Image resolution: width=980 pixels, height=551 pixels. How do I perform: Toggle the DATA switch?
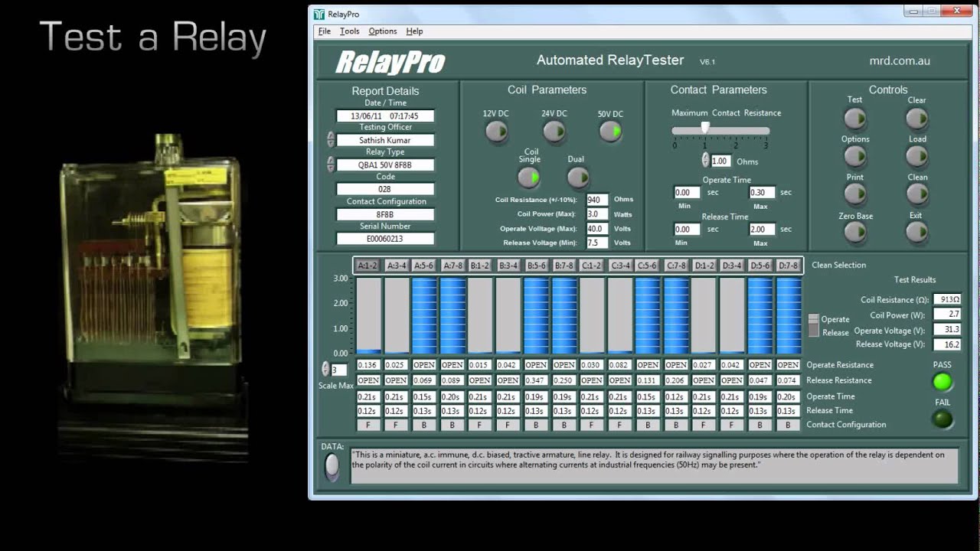click(x=332, y=467)
